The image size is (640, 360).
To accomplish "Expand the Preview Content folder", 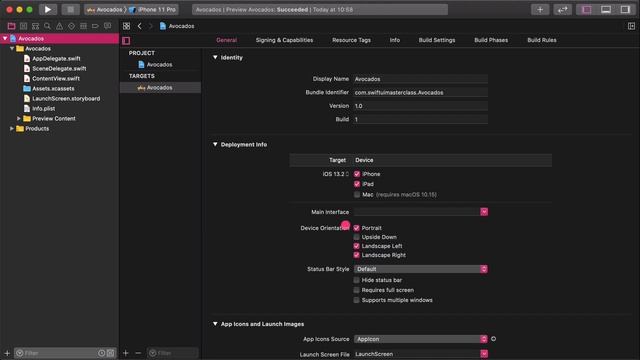I will (19, 118).
